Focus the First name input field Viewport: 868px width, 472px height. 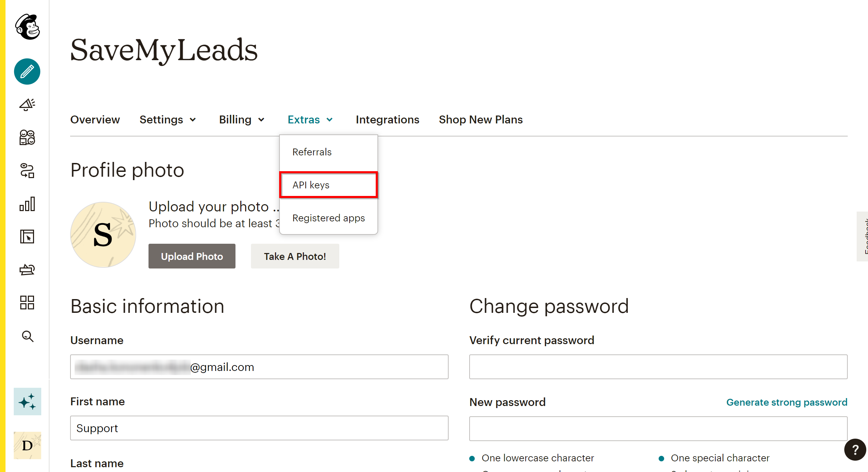coord(259,428)
